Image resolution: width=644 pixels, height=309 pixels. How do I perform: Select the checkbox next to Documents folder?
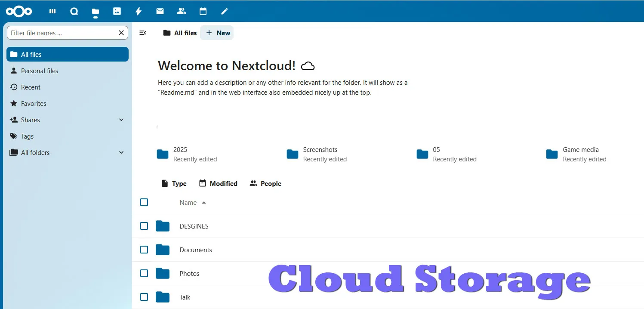[x=144, y=250]
